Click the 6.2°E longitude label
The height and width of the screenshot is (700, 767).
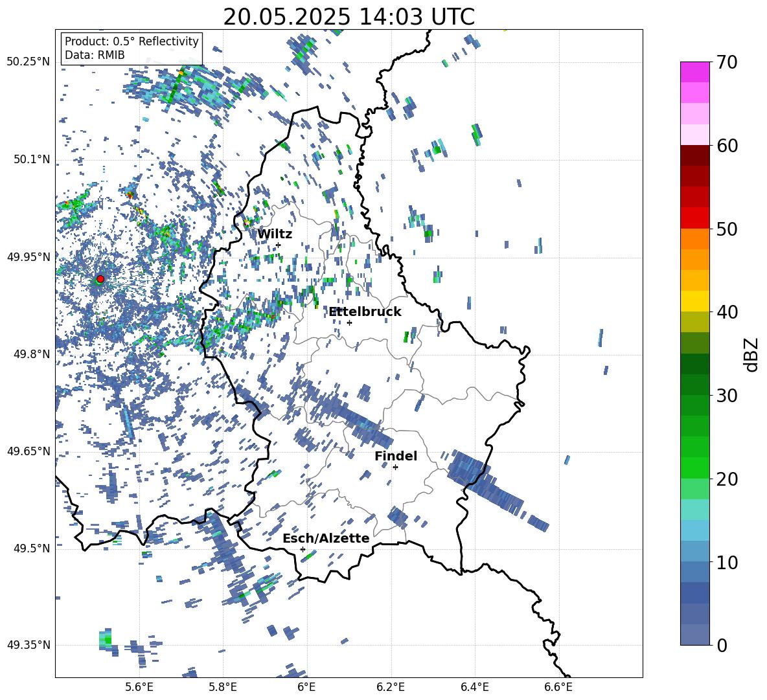click(391, 687)
